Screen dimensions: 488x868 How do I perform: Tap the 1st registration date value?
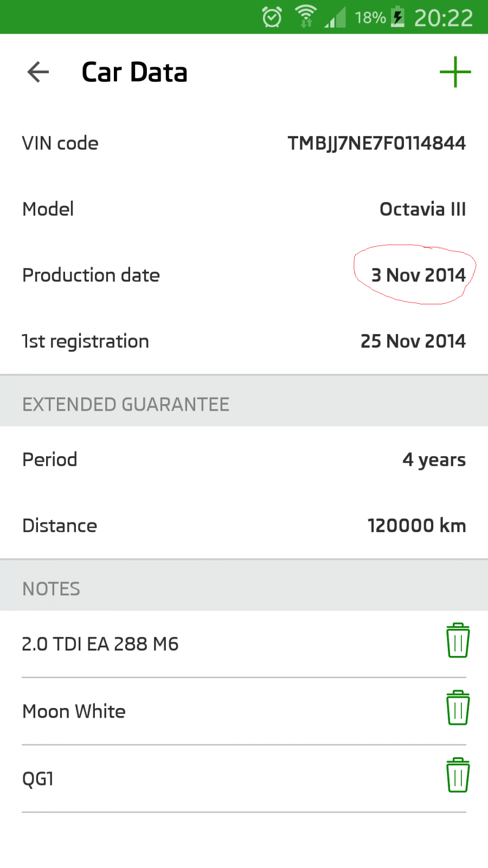(x=413, y=341)
